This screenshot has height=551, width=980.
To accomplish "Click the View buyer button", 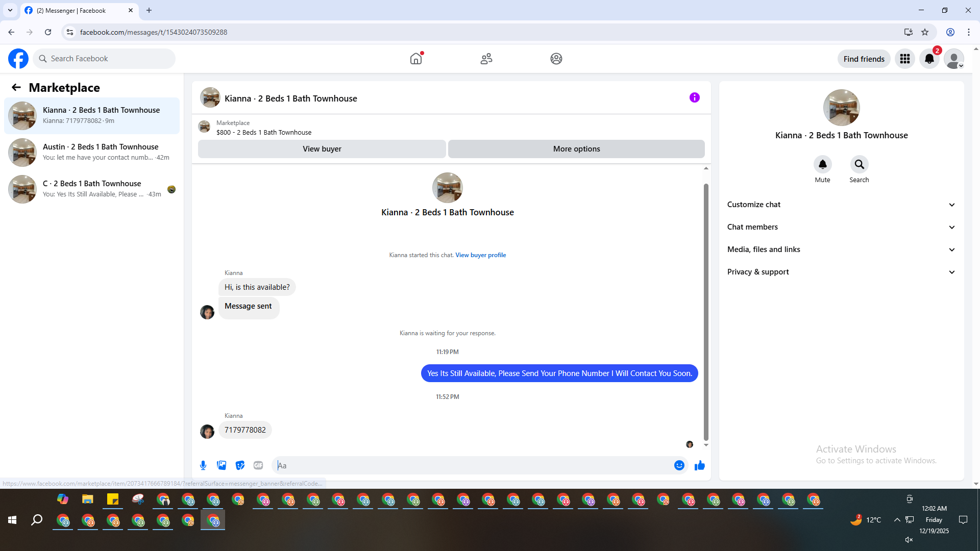I will tap(322, 149).
